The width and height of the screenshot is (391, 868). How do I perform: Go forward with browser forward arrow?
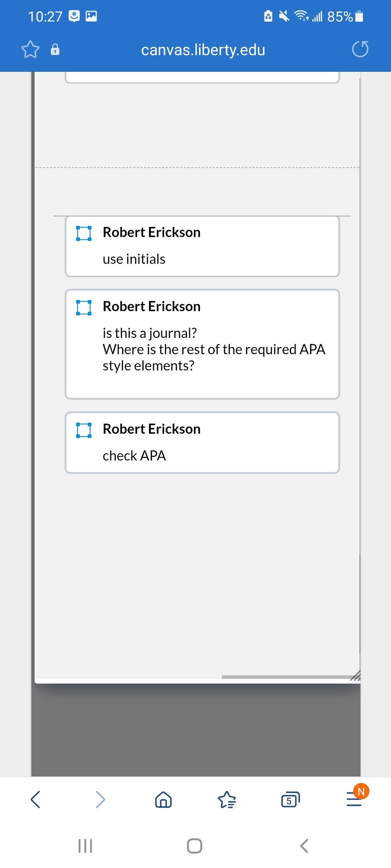click(x=100, y=799)
